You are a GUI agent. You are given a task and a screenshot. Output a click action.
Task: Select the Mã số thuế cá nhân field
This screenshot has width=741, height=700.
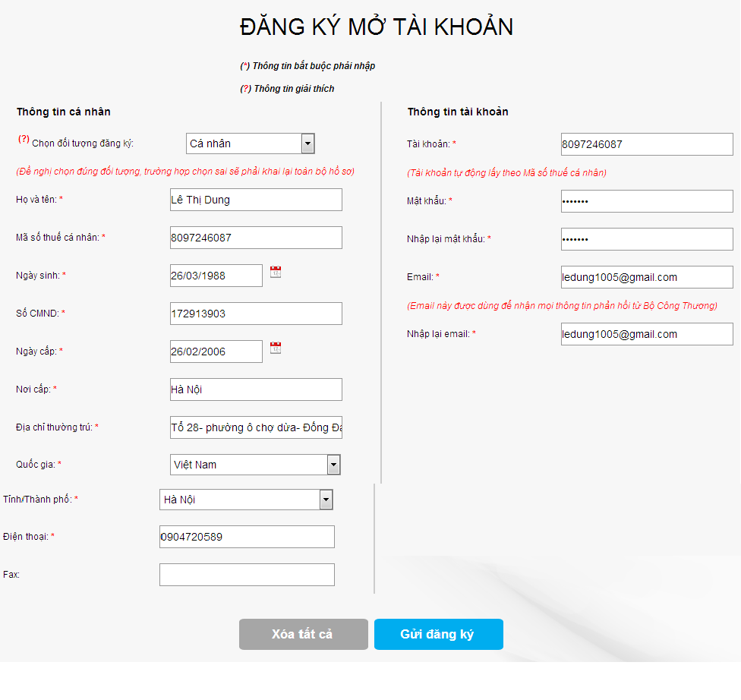tap(256, 237)
